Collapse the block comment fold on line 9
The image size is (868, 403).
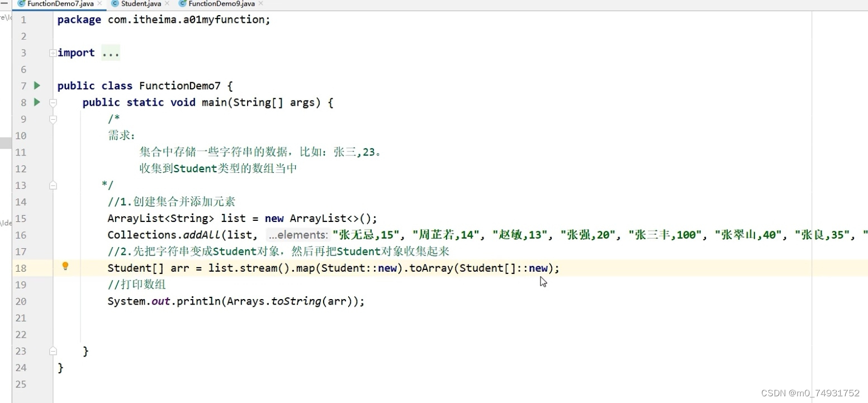(x=53, y=119)
